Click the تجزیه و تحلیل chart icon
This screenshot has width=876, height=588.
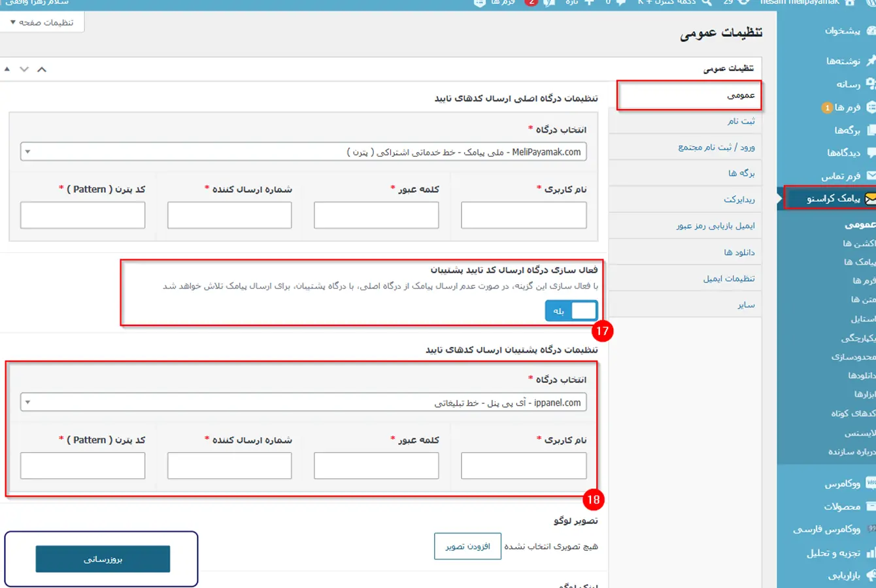pos(871,553)
